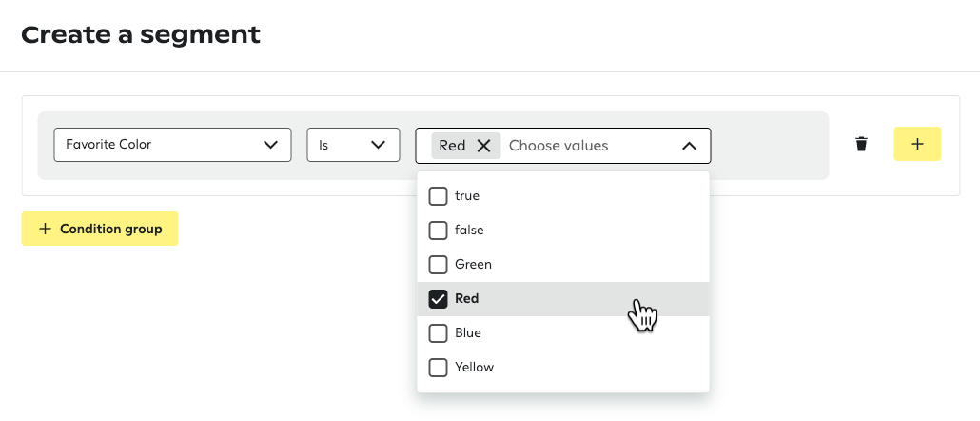Click the Create a segment heading

click(141, 35)
